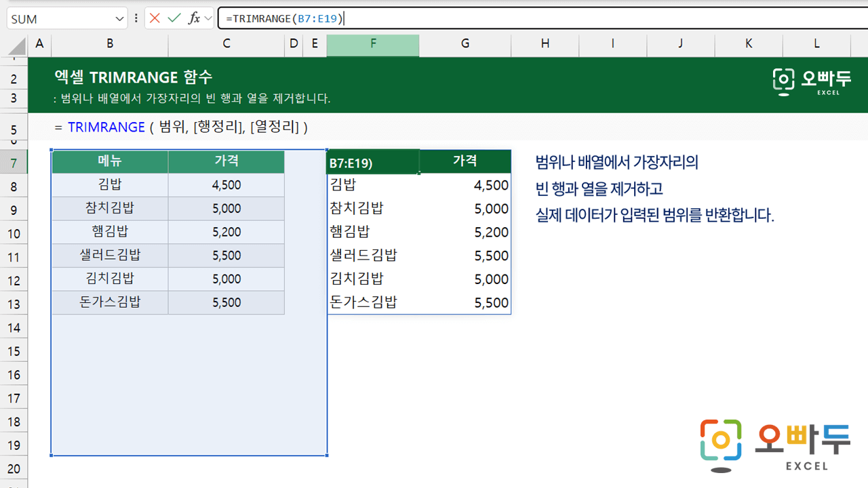The height and width of the screenshot is (488, 868).
Task: Click 샐러드김밥 in the source table
Action: 110,256
